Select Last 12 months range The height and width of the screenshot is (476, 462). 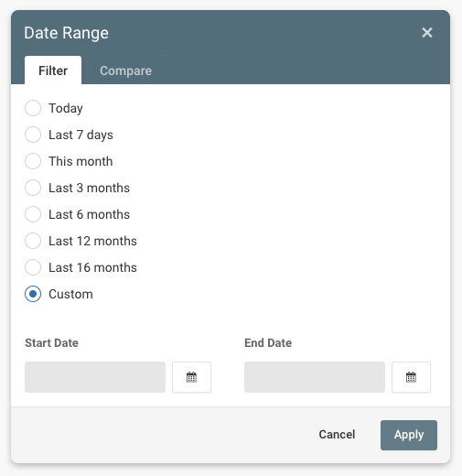pyautogui.click(x=33, y=241)
